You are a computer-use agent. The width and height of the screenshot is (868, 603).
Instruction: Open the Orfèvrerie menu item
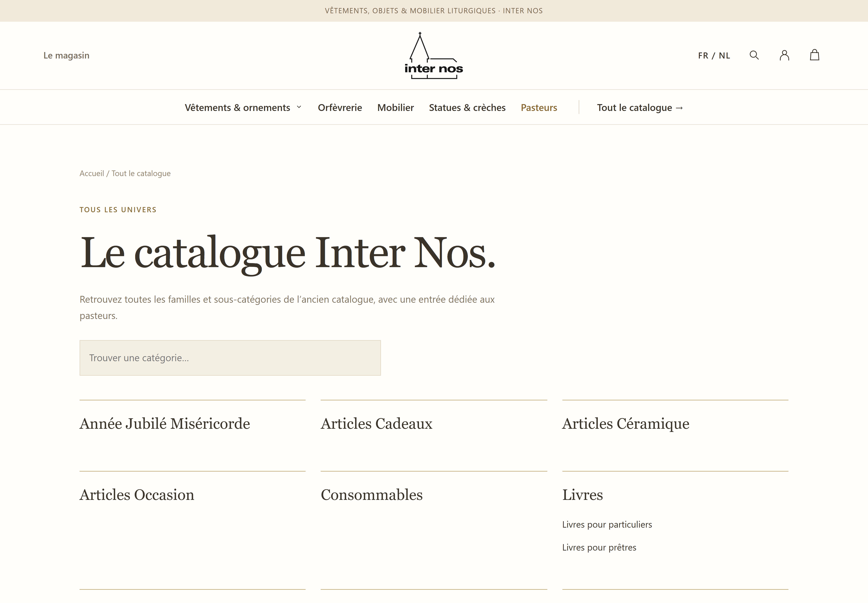(340, 108)
